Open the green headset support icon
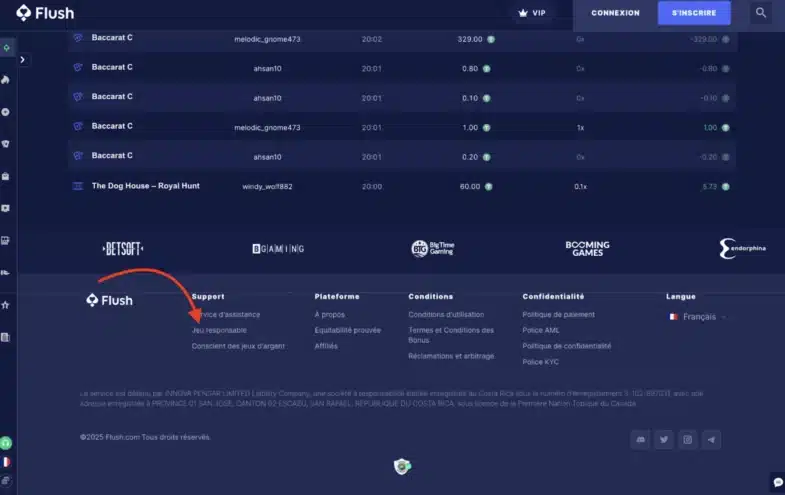The width and height of the screenshot is (785, 495). 6,443
